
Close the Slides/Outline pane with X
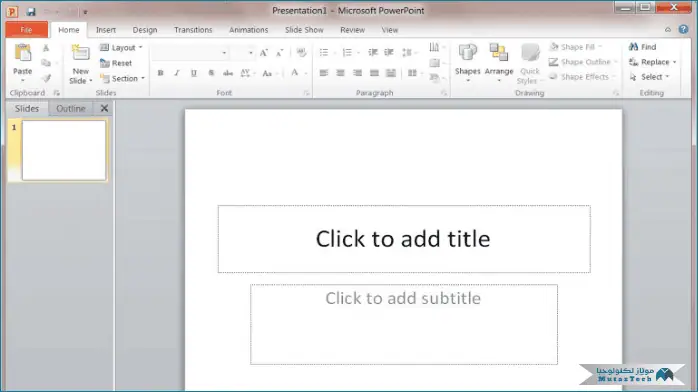pyautogui.click(x=104, y=108)
